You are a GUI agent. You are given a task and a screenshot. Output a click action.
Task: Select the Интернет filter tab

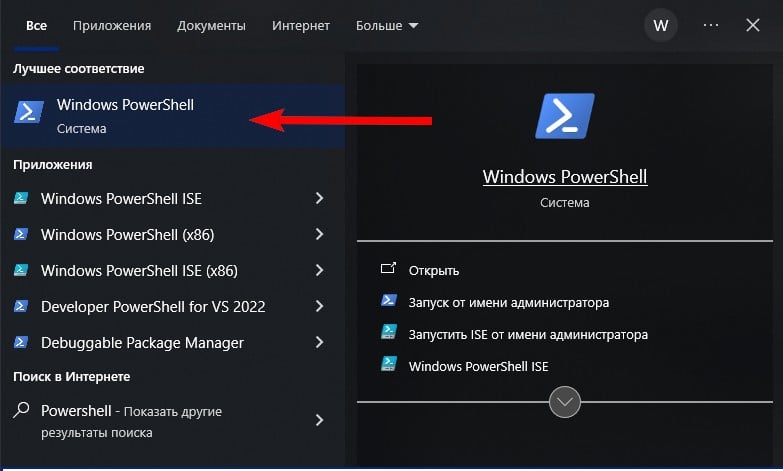tap(301, 26)
